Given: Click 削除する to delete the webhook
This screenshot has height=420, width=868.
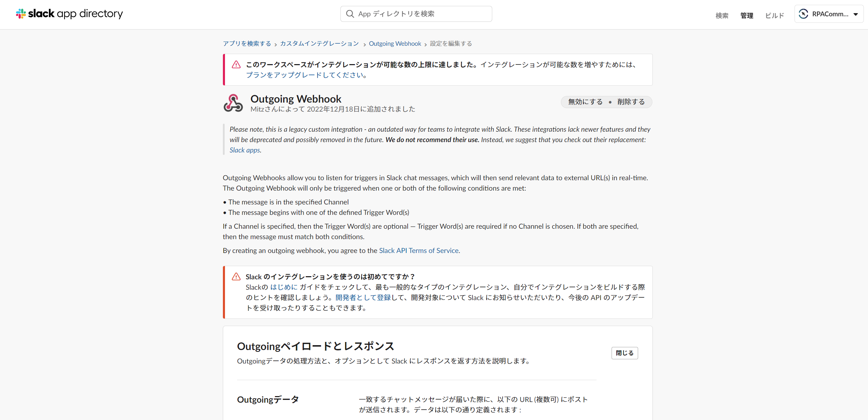Looking at the screenshot, I should coord(630,102).
